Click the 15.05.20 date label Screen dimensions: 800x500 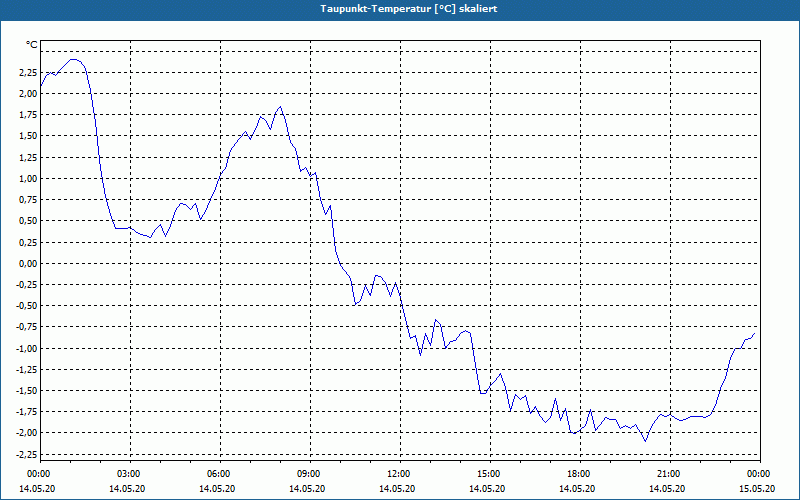click(758, 489)
